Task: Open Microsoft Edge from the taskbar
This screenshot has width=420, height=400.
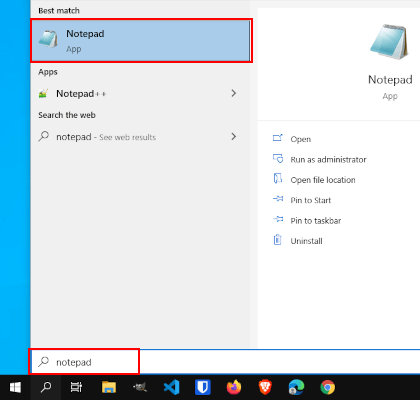Action: (296, 387)
